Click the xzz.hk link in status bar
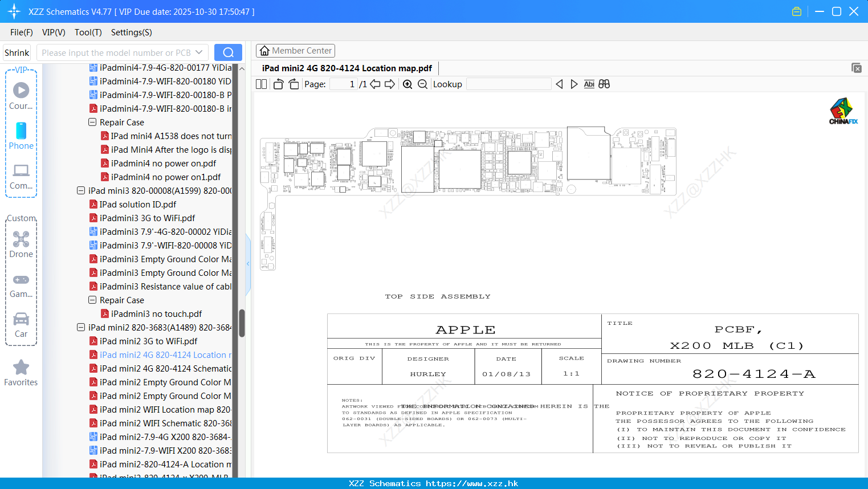This screenshot has height=489, width=868. point(472,483)
